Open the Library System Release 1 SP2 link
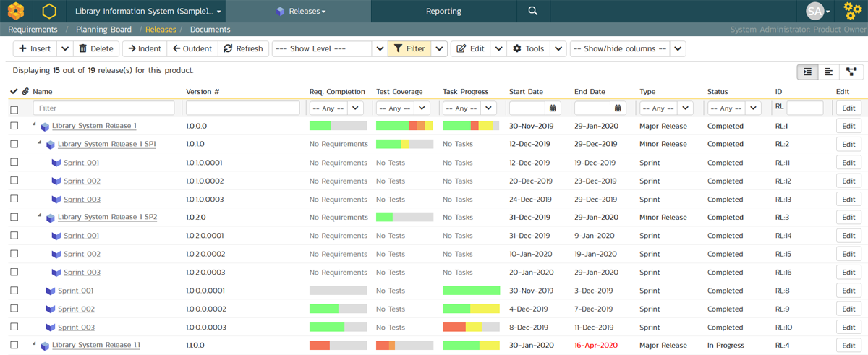The height and width of the screenshot is (355, 868). [107, 217]
